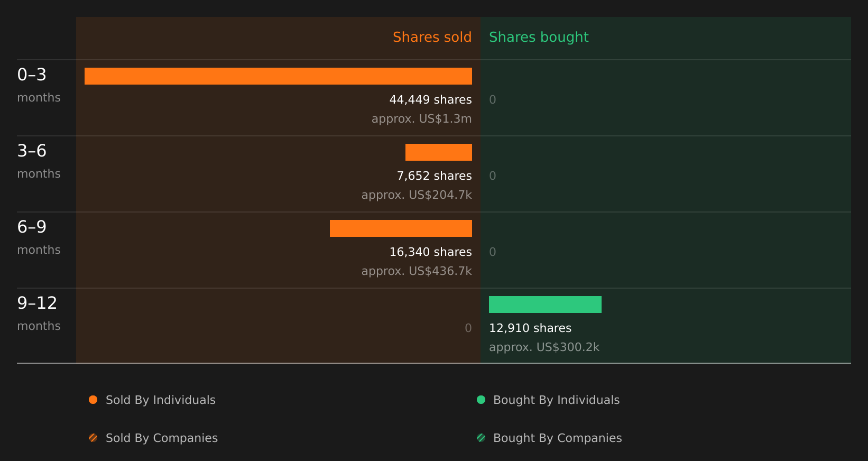Click the orange Sold By Individuals legend dot
The width and height of the screenshot is (868, 461).
[x=93, y=400]
